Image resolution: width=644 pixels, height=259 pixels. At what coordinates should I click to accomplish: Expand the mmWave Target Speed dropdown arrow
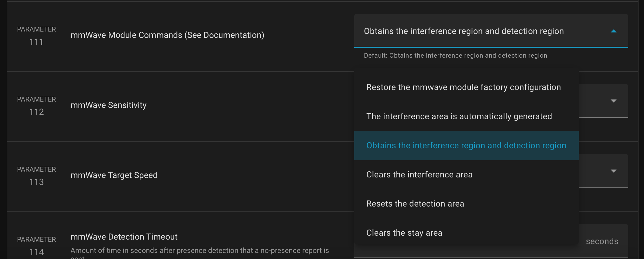613,171
